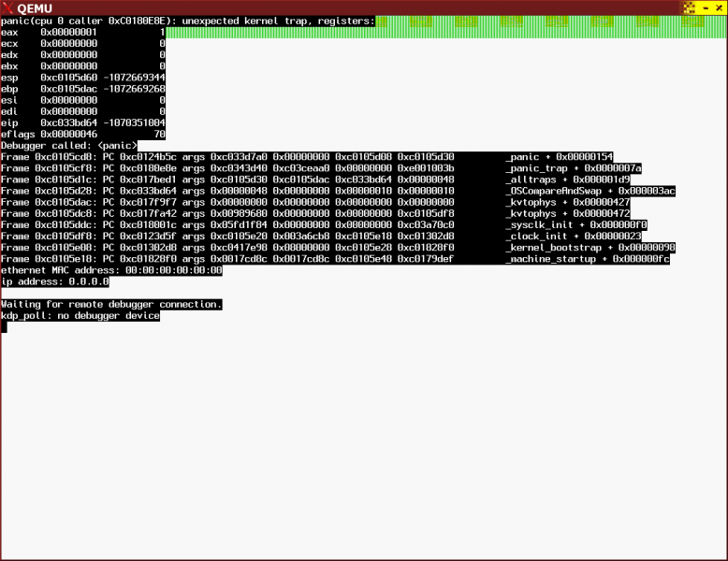Click the ethernet MAC address line

pos(110,270)
